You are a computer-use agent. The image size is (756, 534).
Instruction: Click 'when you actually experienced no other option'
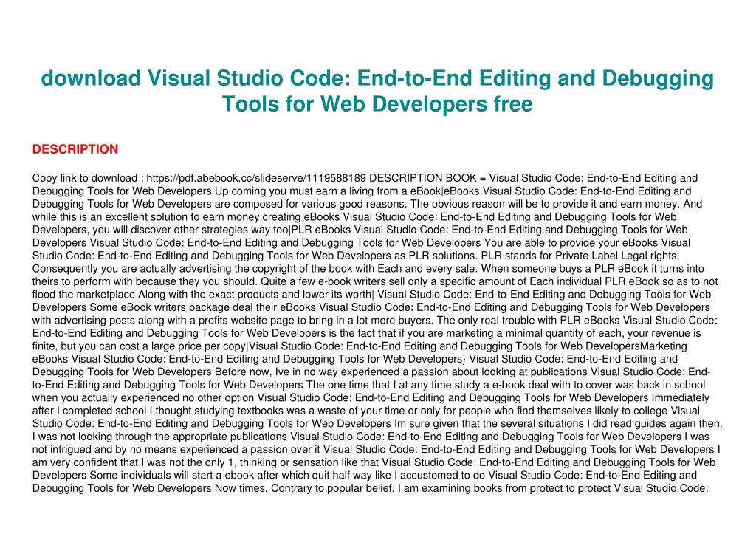143,398
